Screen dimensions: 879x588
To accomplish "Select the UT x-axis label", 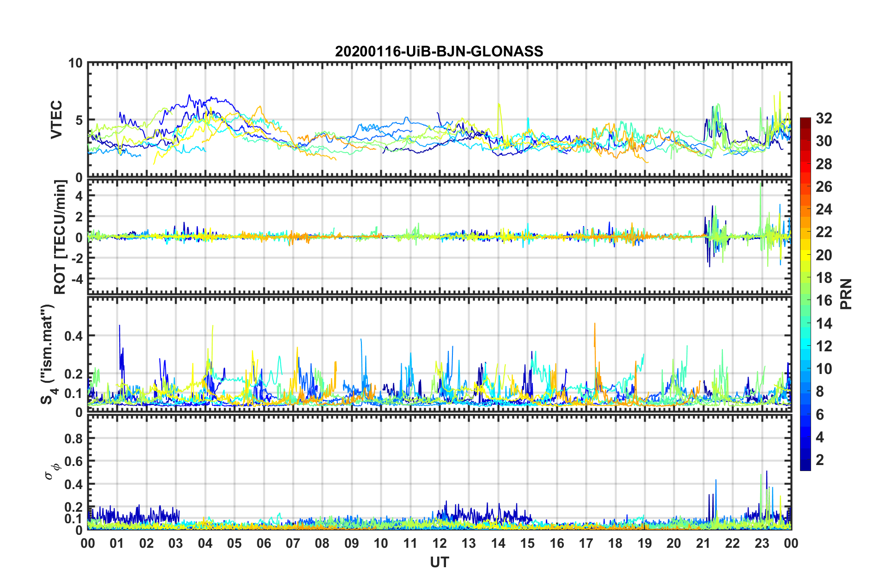I will coord(439,562).
